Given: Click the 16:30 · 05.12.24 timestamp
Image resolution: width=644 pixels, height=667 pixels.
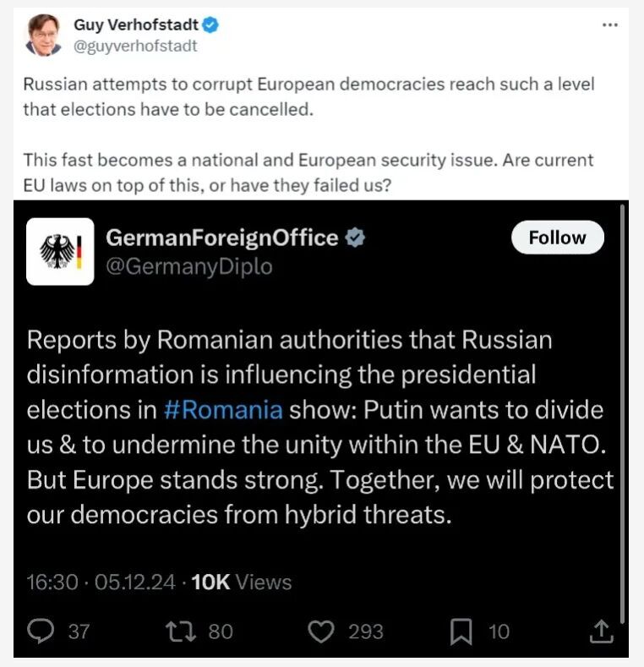Looking at the screenshot, I should pyautogui.click(x=101, y=582).
